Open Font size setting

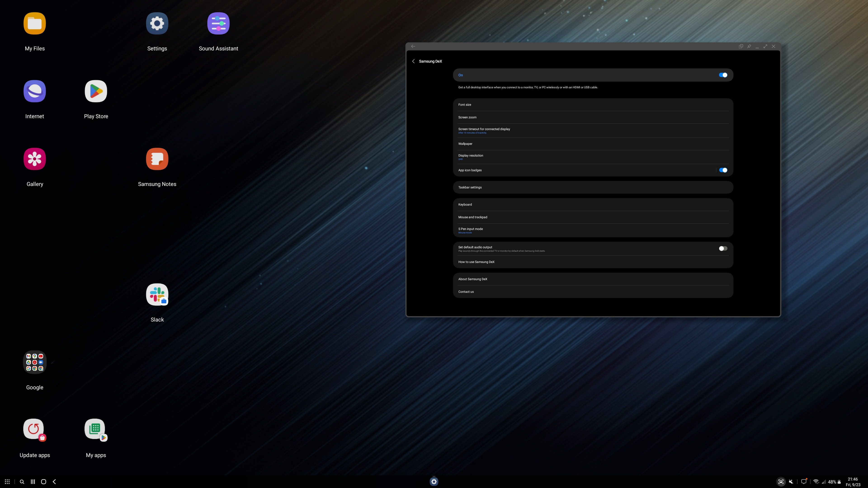pos(593,105)
